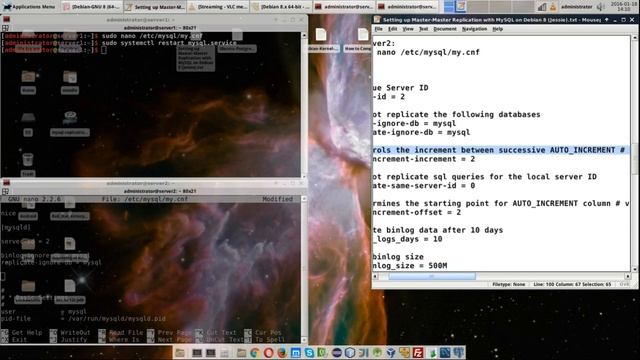Open leftmost folder icon in the dock

click(180, 352)
